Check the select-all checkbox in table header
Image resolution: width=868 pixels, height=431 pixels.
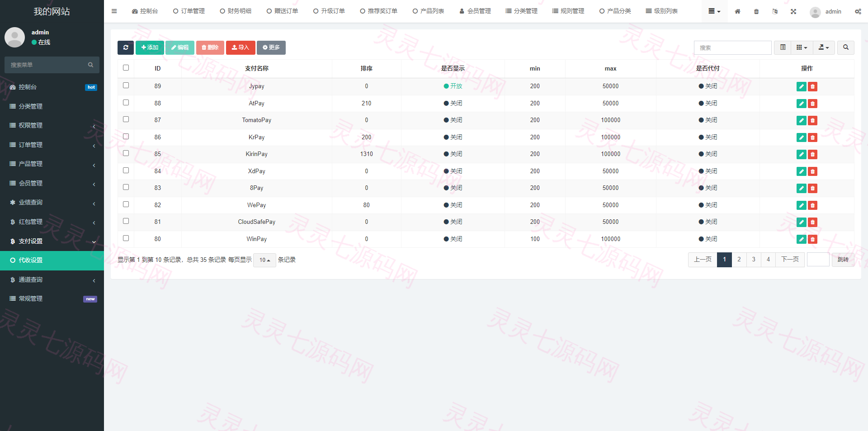pyautogui.click(x=126, y=68)
